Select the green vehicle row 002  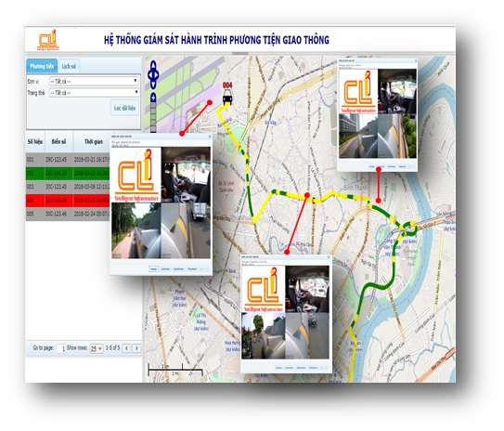coord(68,174)
